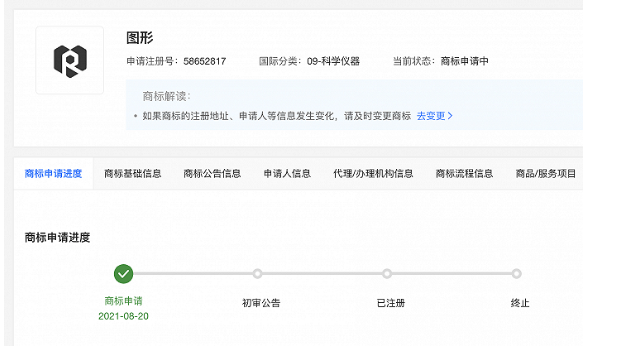Image resolution: width=624 pixels, height=360 pixels.
Task: Click the 商标申请 green step label
Action: pyautogui.click(x=123, y=301)
